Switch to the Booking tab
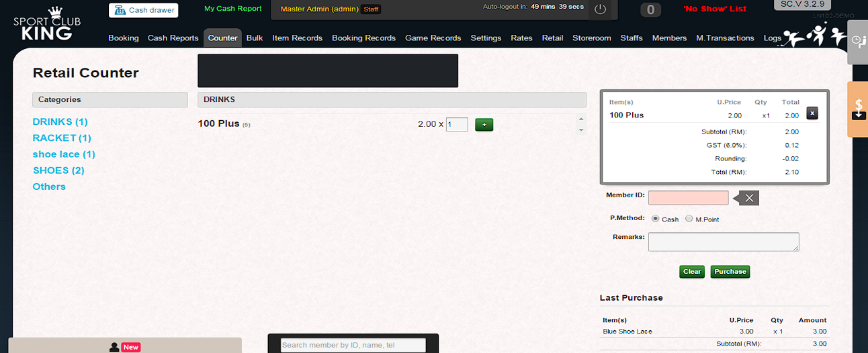 click(124, 38)
